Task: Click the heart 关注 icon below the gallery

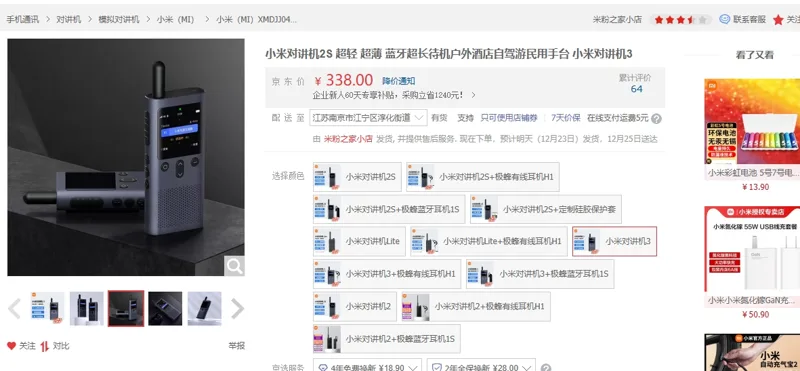Action: coord(12,345)
